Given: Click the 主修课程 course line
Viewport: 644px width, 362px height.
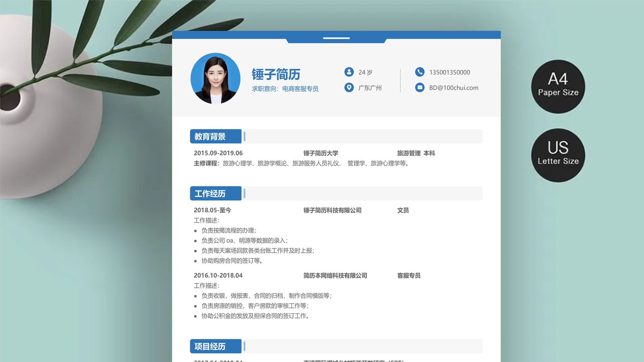Looking at the screenshot, I should point(301,163).
